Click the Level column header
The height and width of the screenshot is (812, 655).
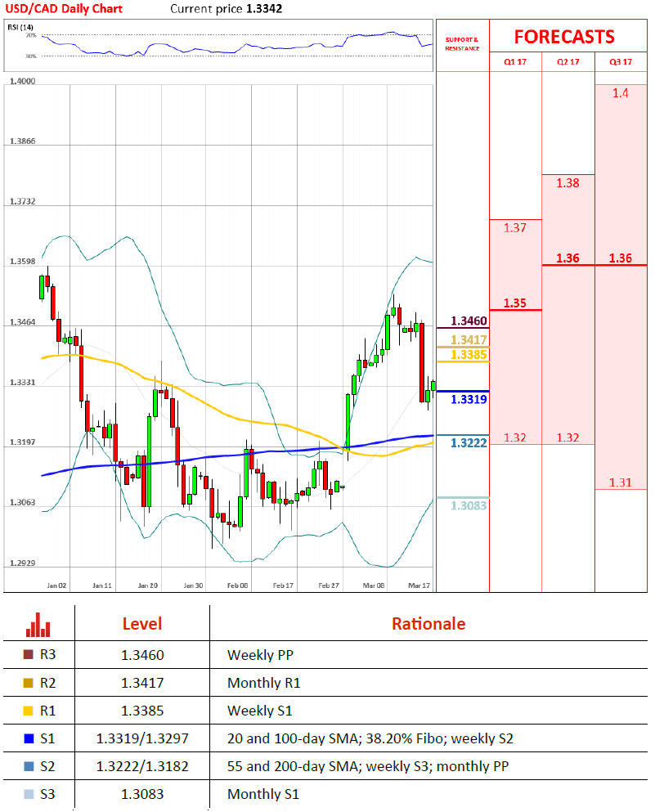click(142, 623)
